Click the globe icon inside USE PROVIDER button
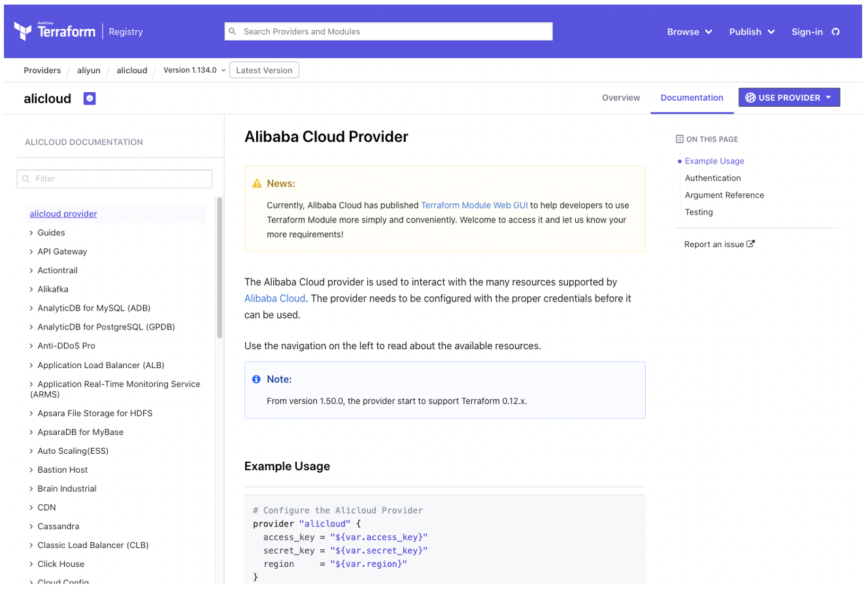The height and width of the screenshot is (595, 868). point(750,97)
